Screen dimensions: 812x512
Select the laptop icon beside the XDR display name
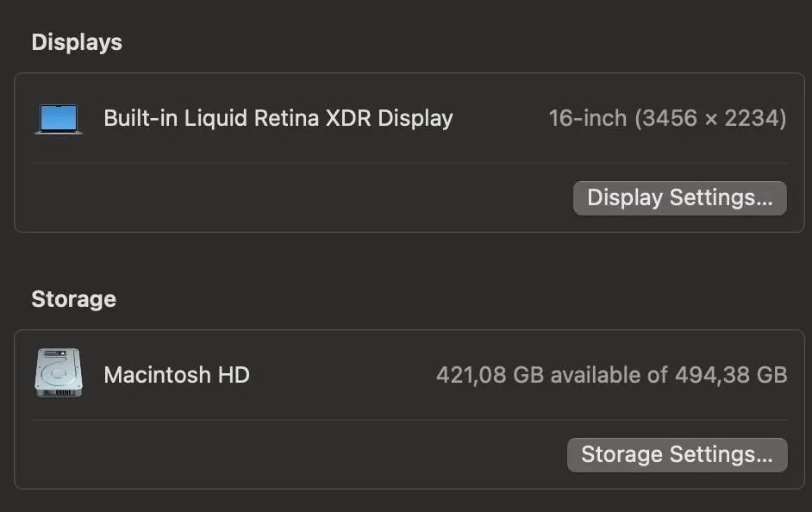(x=58, y=117)
